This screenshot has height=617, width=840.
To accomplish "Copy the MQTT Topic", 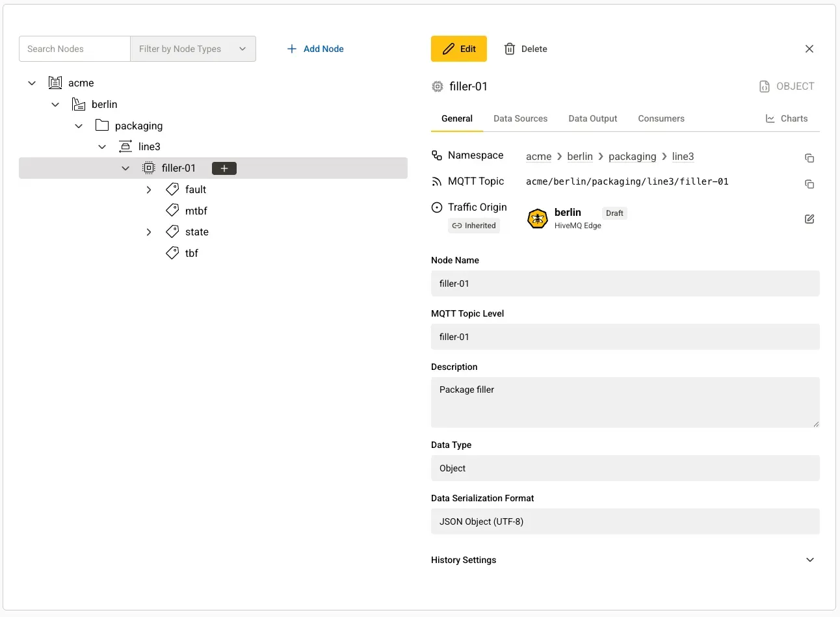I will (809, 184).
